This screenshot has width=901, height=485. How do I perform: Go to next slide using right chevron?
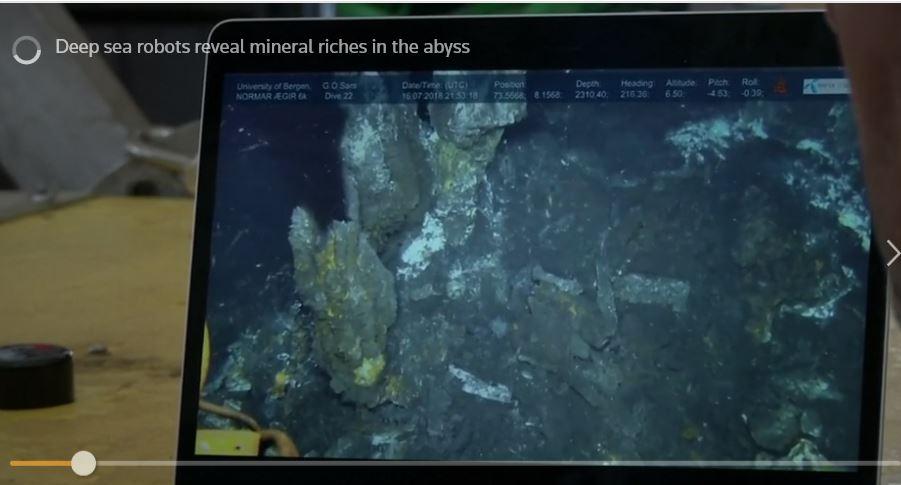pyautogui.click(x=891, y=253)
